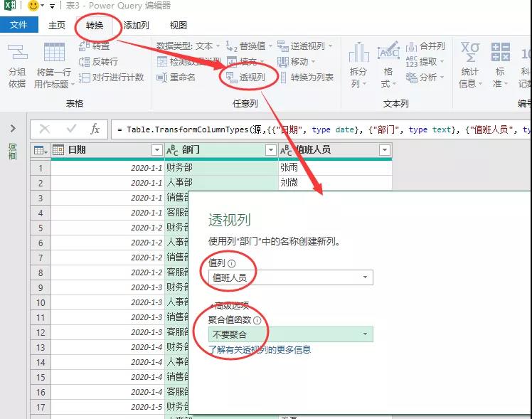Click the smiley feedback icon
The image size is (532, 419).
33,6
